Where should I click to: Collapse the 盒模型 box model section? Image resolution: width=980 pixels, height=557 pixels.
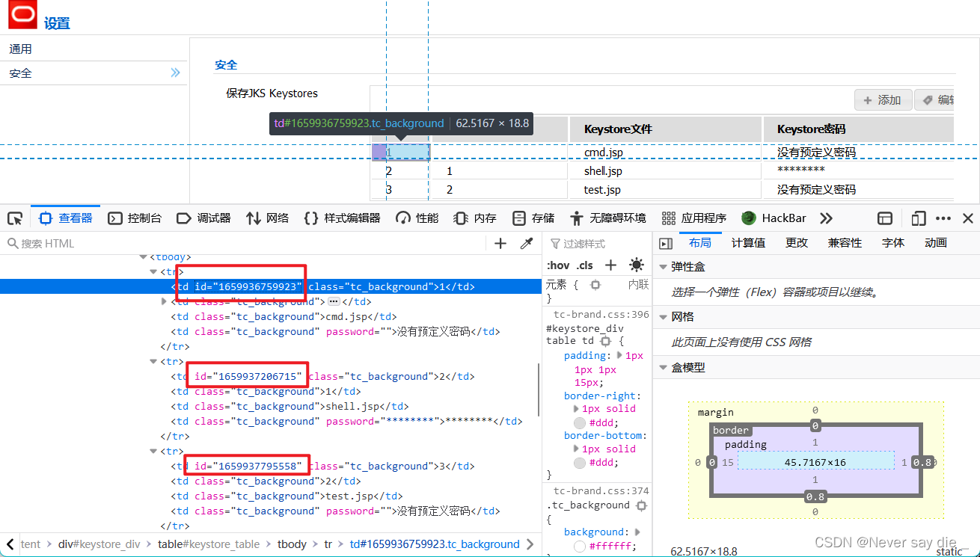pos(663,367)
